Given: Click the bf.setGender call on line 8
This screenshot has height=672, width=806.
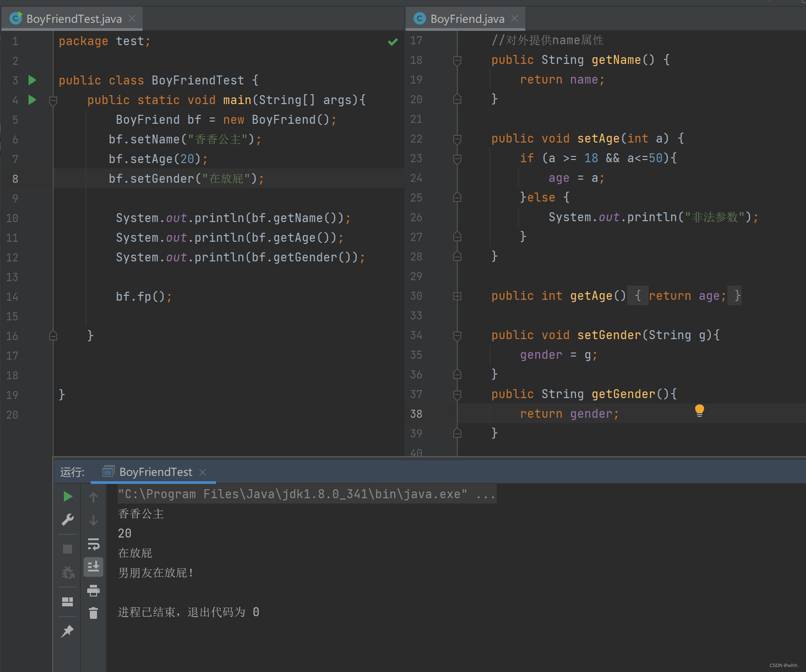Looking at the screenshot, I should pos(186,179).
